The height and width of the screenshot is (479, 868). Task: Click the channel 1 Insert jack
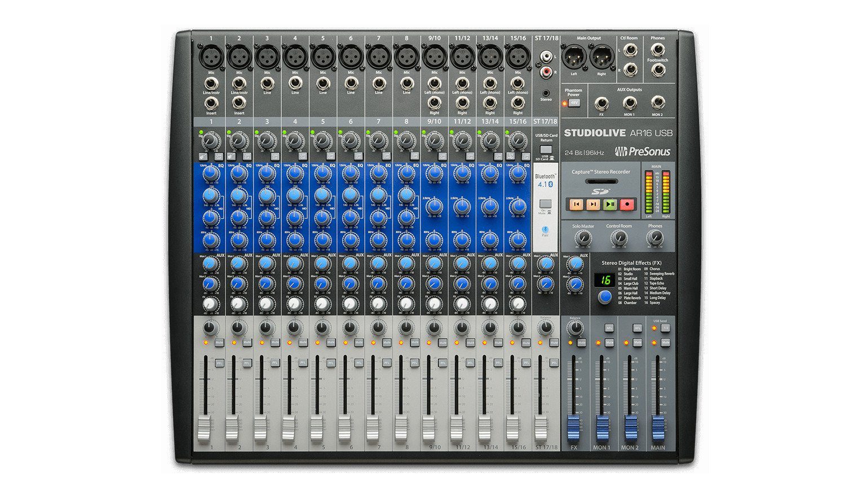(x=211, y=104)
